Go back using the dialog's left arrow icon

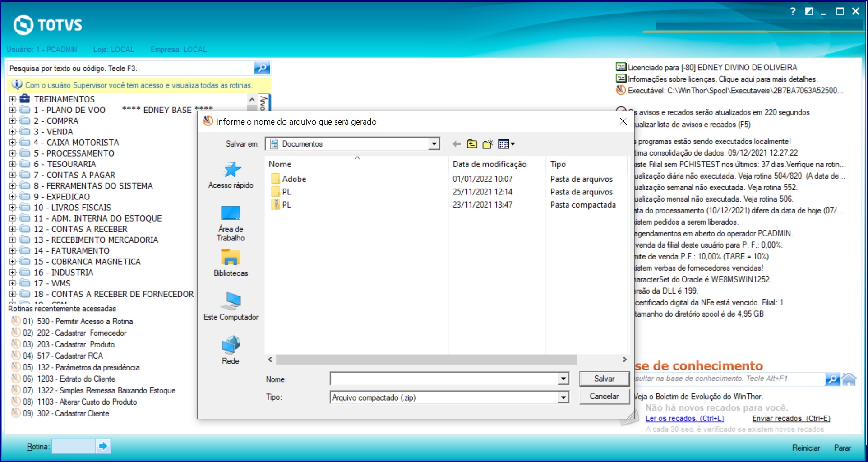457,144
